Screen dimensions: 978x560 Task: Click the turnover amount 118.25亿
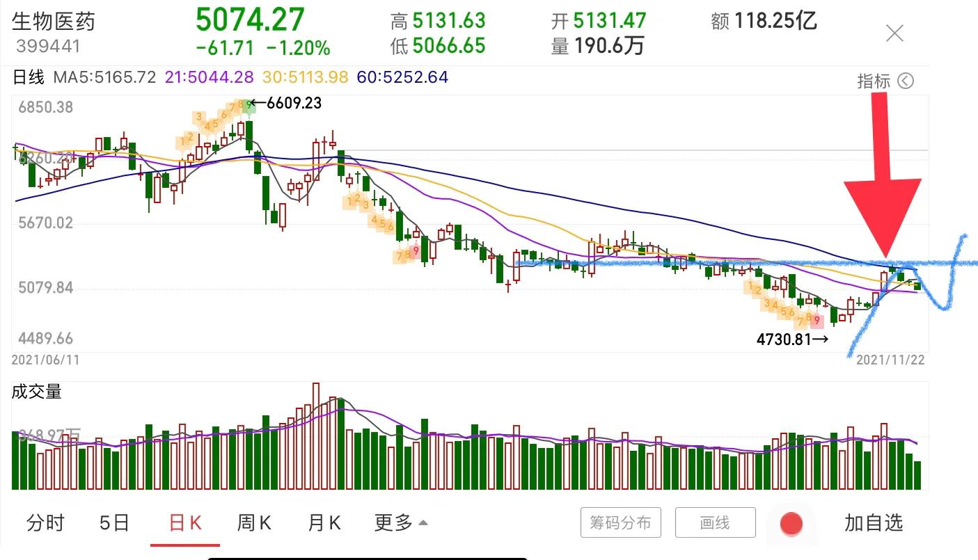774,21
